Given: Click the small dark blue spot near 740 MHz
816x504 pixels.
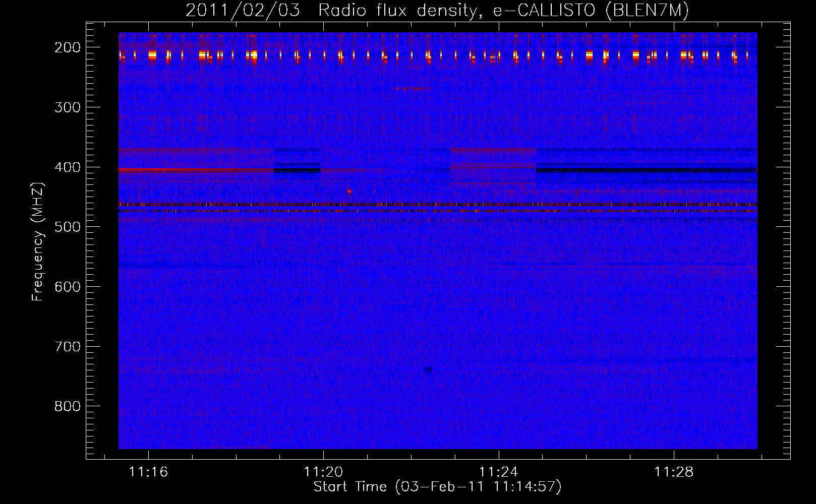Looking at the screenshot, I should point(428,370).
